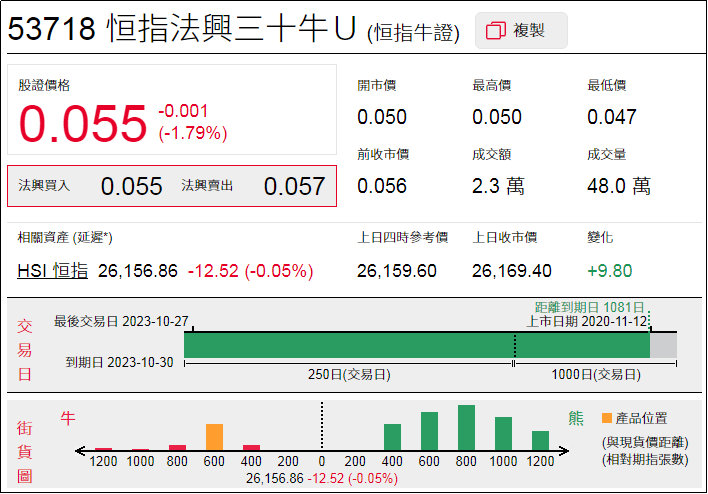Click the red bull bar at 400
Screen dimensions: 708x494
pos(252,447)
